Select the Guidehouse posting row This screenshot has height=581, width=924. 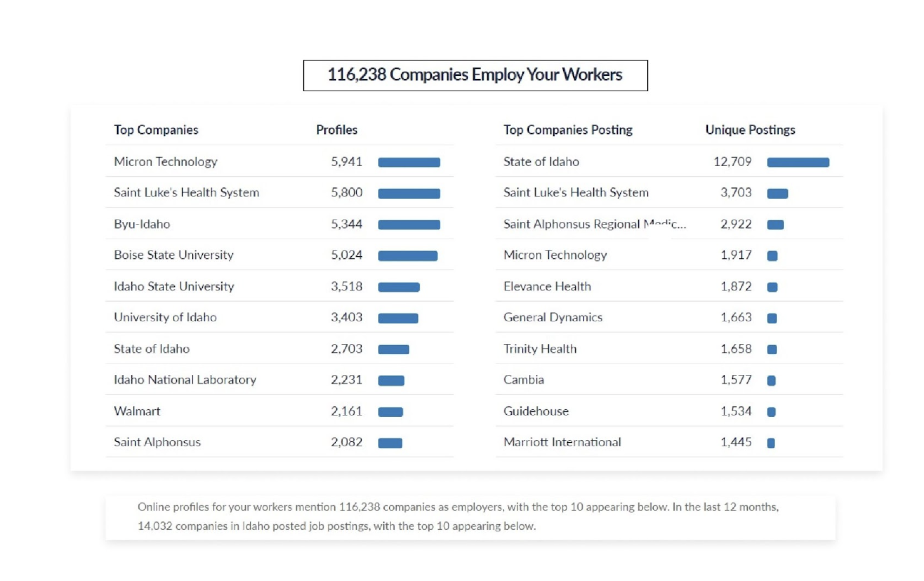536,411
